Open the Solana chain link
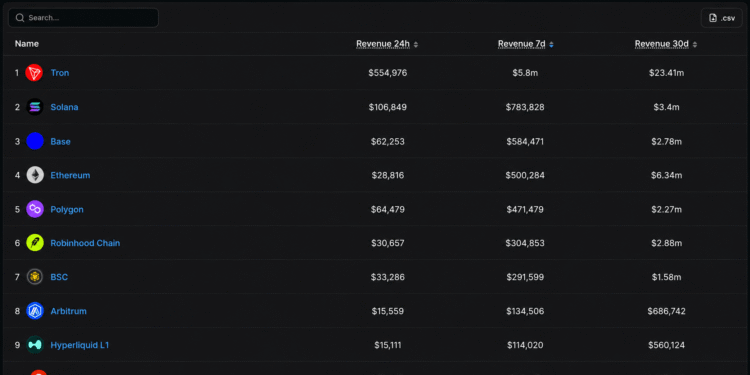Screen dimensions: 750x375 pyautogui.click(x=64, y=107)
